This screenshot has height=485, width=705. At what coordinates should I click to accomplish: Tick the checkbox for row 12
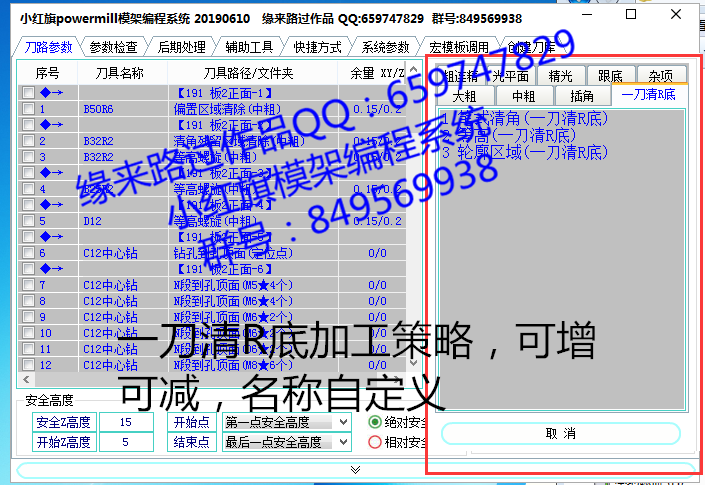coord(29,365)
